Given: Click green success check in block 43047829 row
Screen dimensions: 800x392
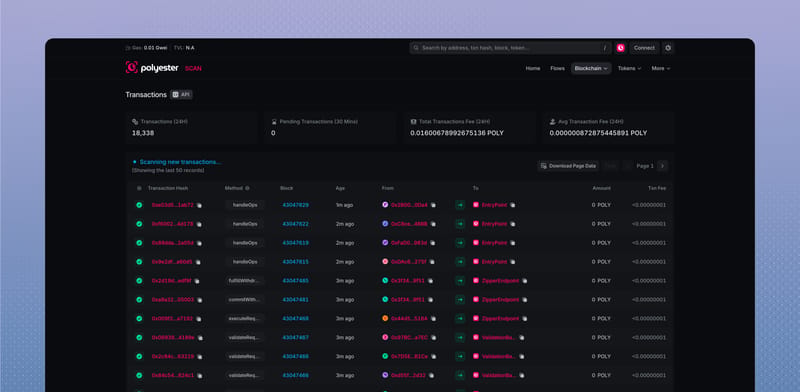Looking at the screenshot, I should 139,205.
